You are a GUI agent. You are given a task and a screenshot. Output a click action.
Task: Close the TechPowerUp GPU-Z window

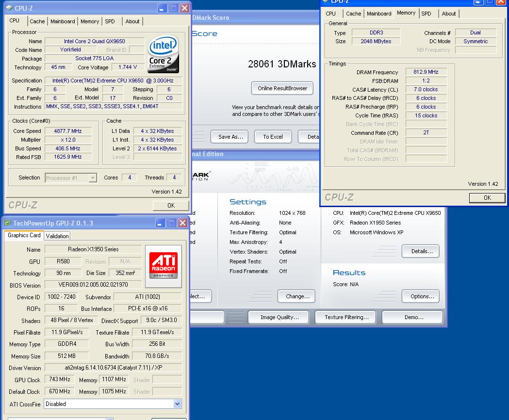pyautogui.click(x=183, y=223)
